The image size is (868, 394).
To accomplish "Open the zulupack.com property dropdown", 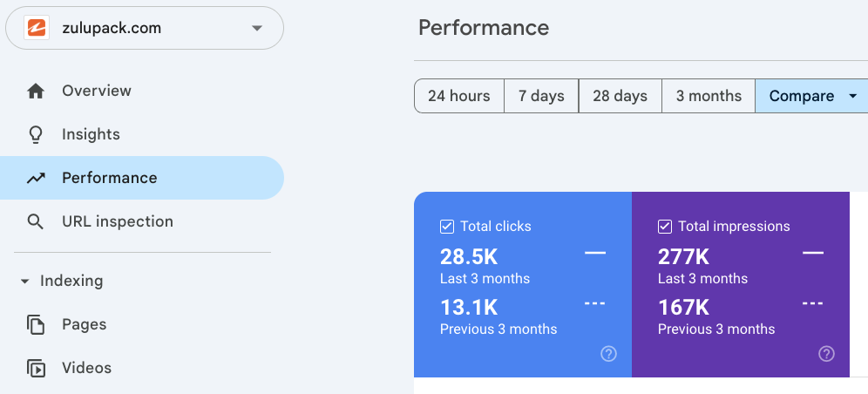I will pyautogui.click(x=256, y=28).
